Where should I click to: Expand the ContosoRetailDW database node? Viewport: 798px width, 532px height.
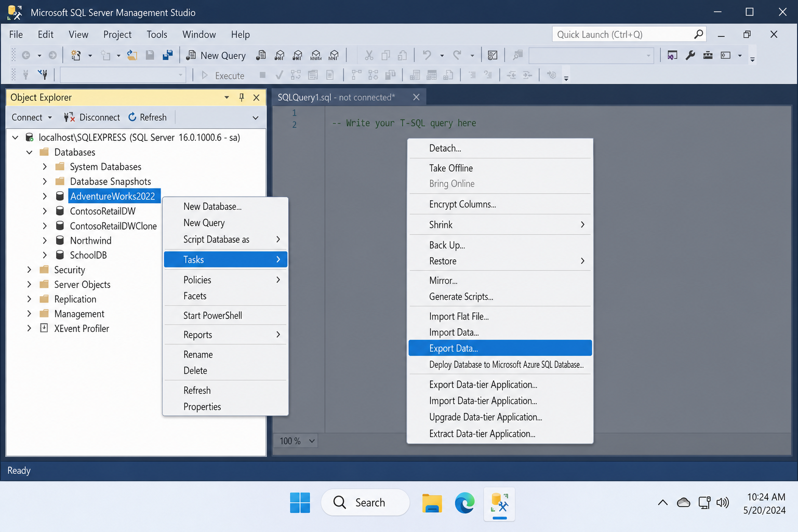45,211
